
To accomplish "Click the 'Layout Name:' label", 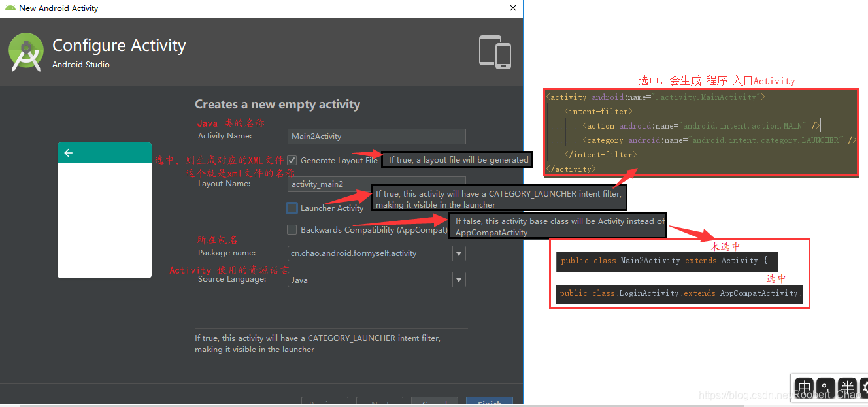I will [x=224, y=184].
